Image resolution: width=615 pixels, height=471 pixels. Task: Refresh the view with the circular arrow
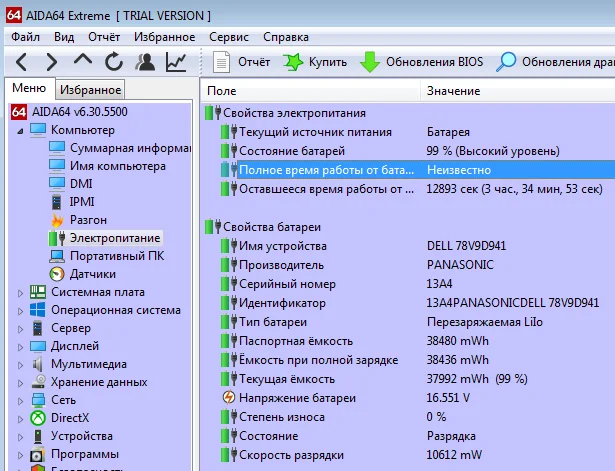pyautogui.click(x=114, y=62)
